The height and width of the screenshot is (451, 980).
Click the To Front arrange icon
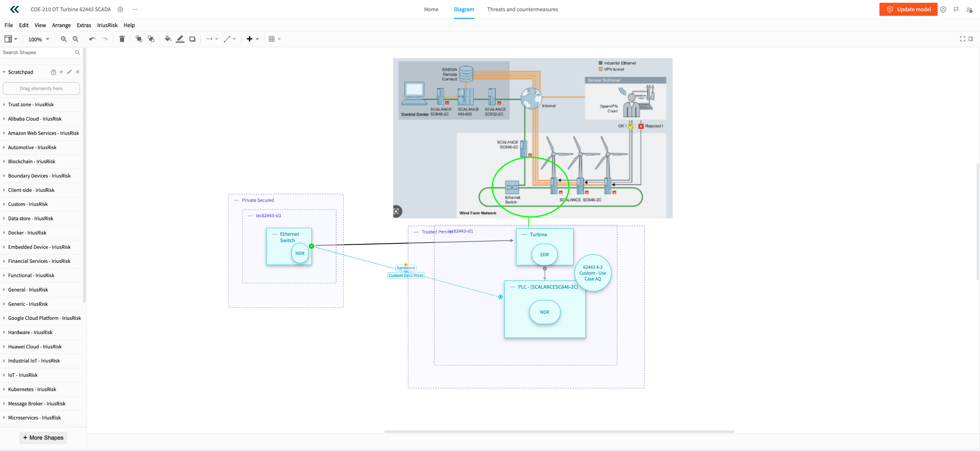point(139,39)
